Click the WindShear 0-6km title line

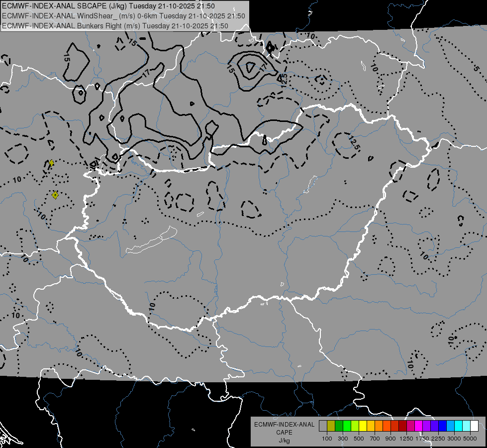tap(123, 16)
